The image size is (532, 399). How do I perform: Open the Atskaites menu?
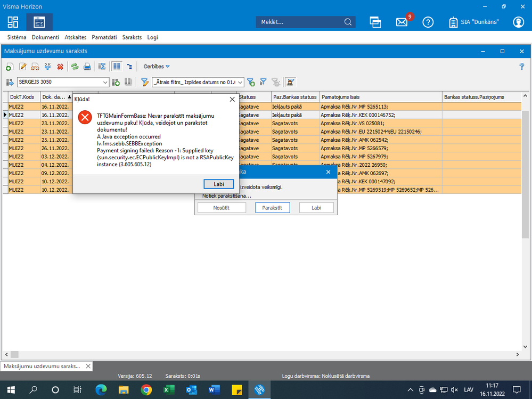75,37
